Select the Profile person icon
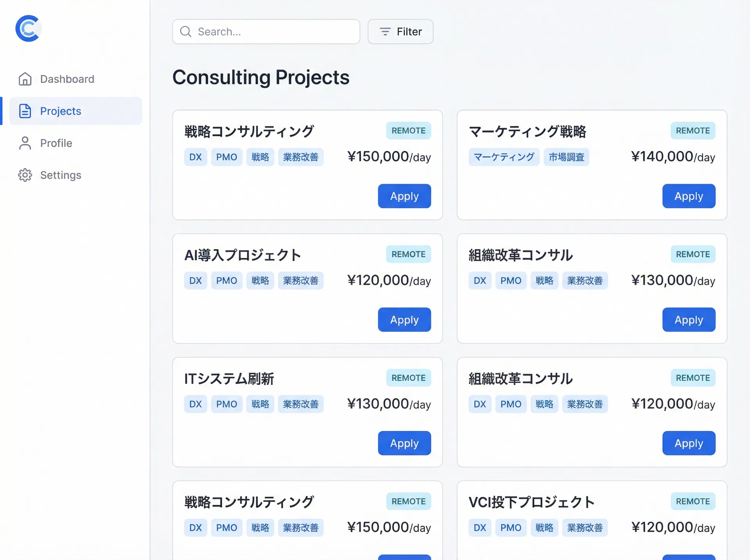This screenshot has height=560, width=750. tap(25, 143)
